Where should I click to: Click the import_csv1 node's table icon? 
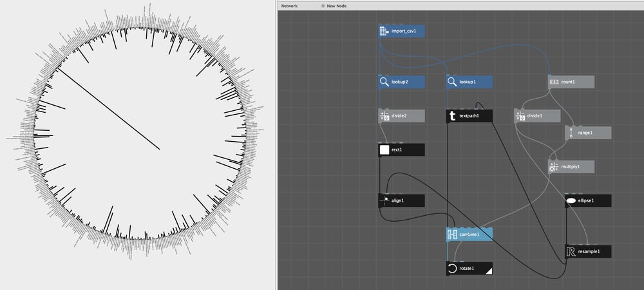(x=384, y=31)
